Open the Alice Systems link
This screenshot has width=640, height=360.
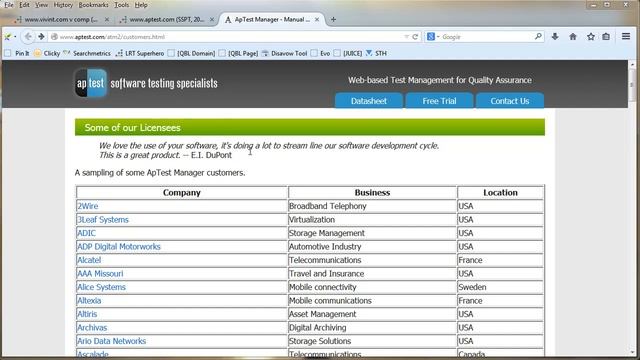pos(101,287)
